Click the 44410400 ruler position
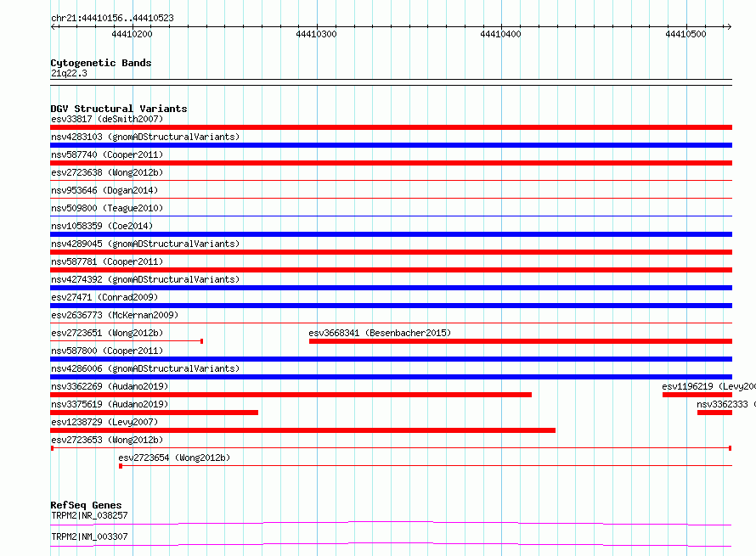756x556 pixels. tap(500, 34)
